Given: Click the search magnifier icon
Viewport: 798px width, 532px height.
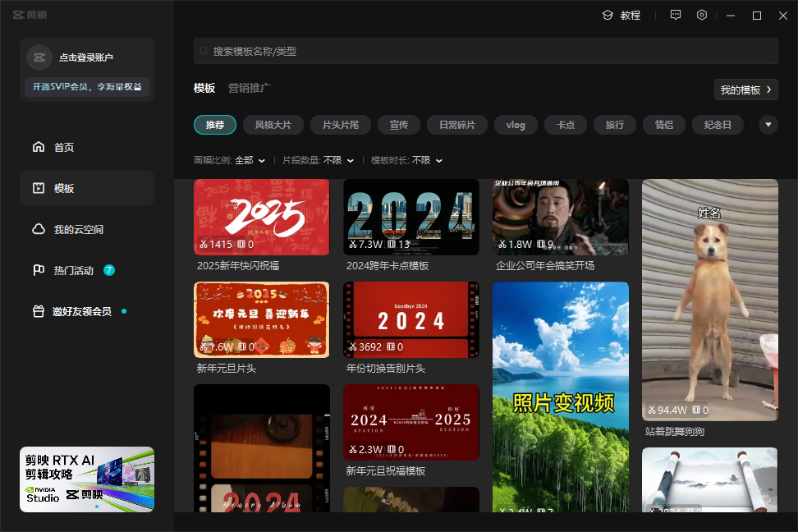Looking at the screenshot, I should pos(204,51).
